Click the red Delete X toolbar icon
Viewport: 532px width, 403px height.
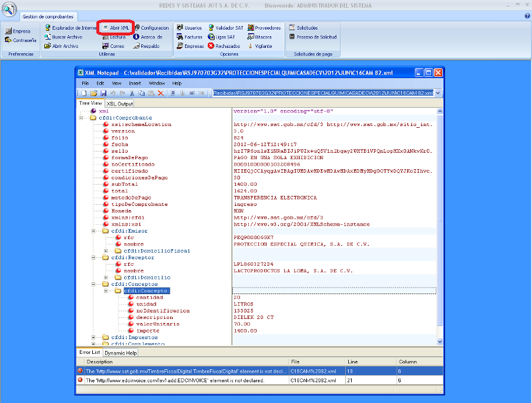click(x=160, y=94)
